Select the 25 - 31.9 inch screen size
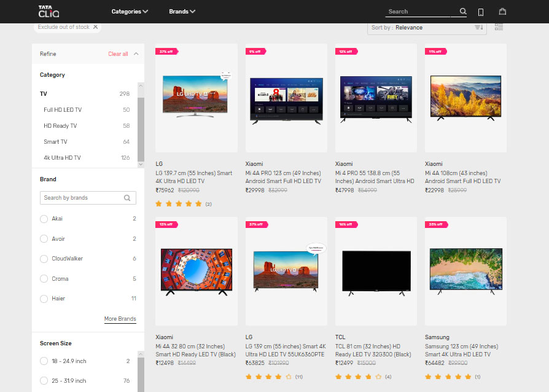 point(44,381)
